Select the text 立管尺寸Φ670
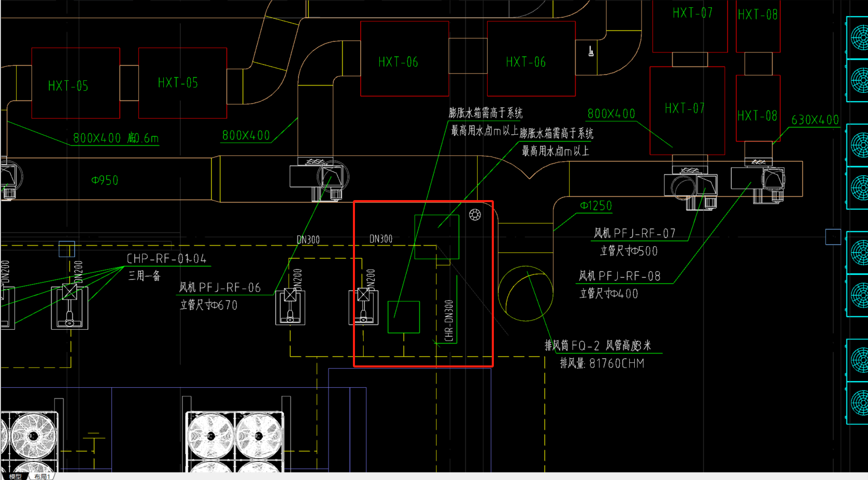The width and height of the screenshot is (868, 480). [x=208, y=305]
